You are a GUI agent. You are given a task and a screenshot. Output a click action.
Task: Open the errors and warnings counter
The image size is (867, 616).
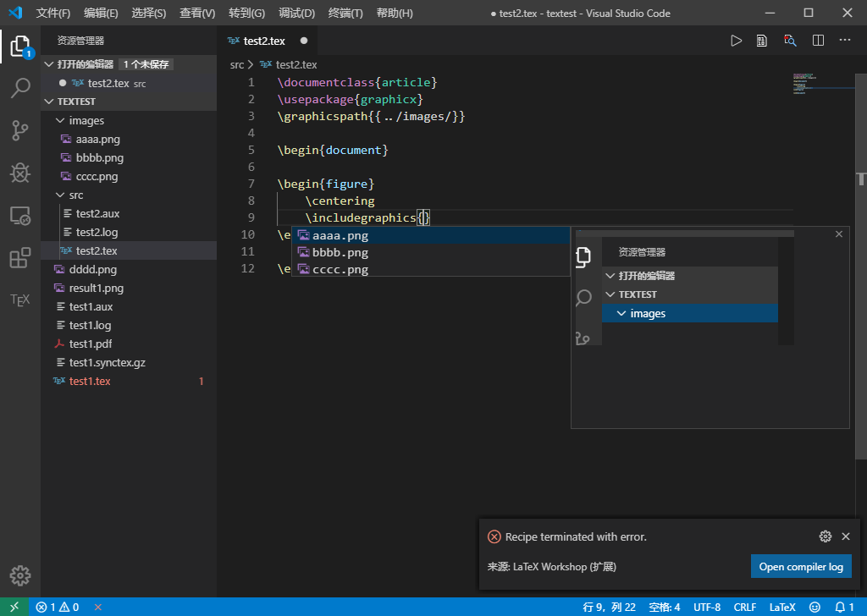pyautogui.click(x=58, y=608)
